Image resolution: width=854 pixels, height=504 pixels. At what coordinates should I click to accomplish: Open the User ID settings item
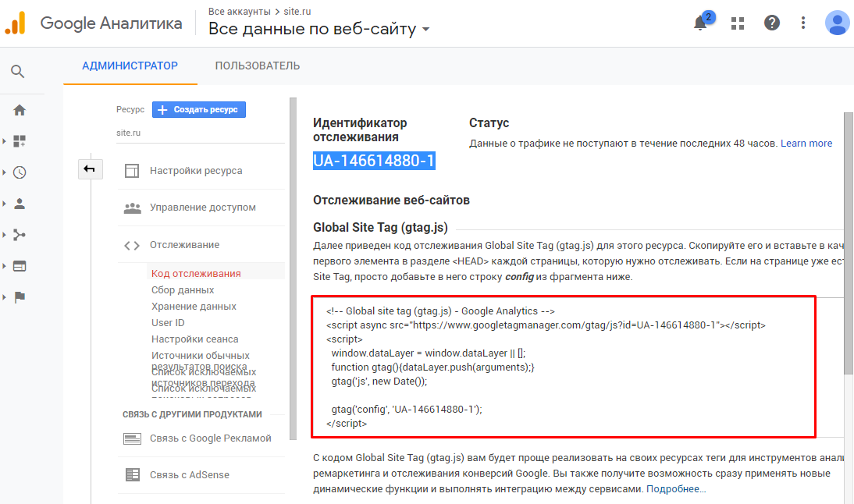click(168, 323)
